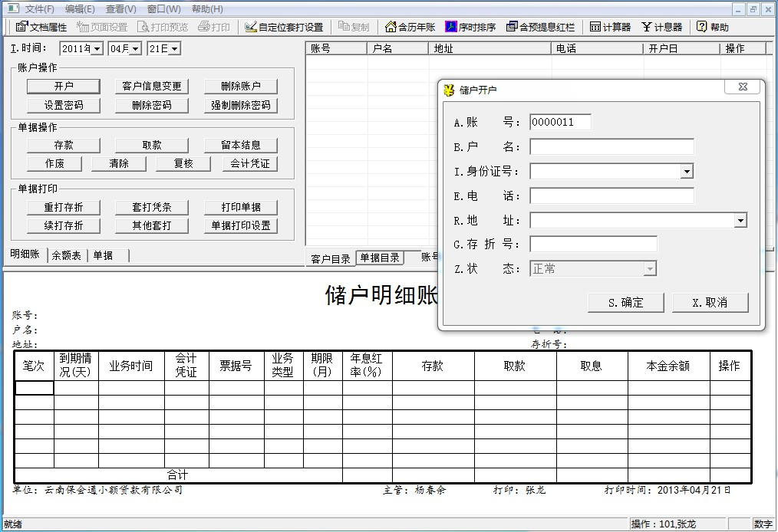Screen dimensions: 778x532
Task: Click the 存款 deposit button
Action: (63, 145)
